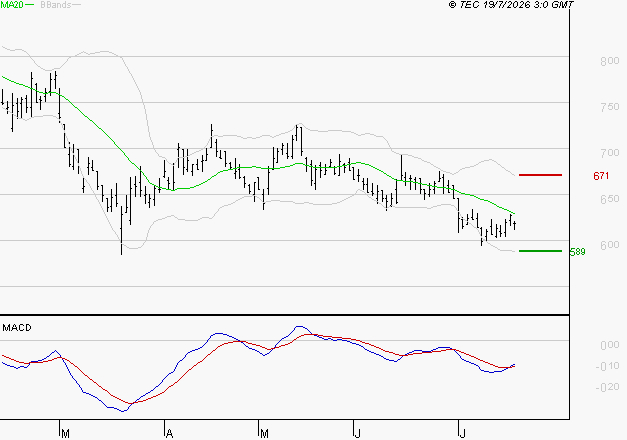Click the red 671 price label
This screenshot has width=627, height=440.
pyautogui.click(x=601, y=176)
